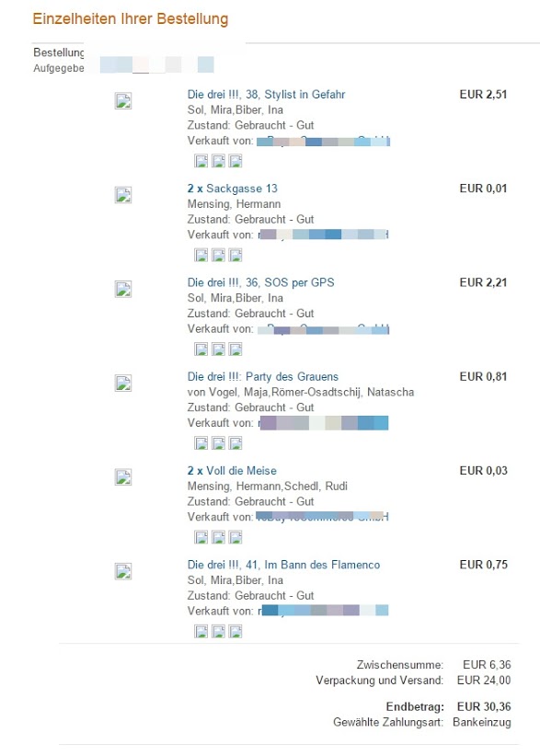
Task: Click the product thumbnail beside SOS per GPS
Action: [123, 289]
